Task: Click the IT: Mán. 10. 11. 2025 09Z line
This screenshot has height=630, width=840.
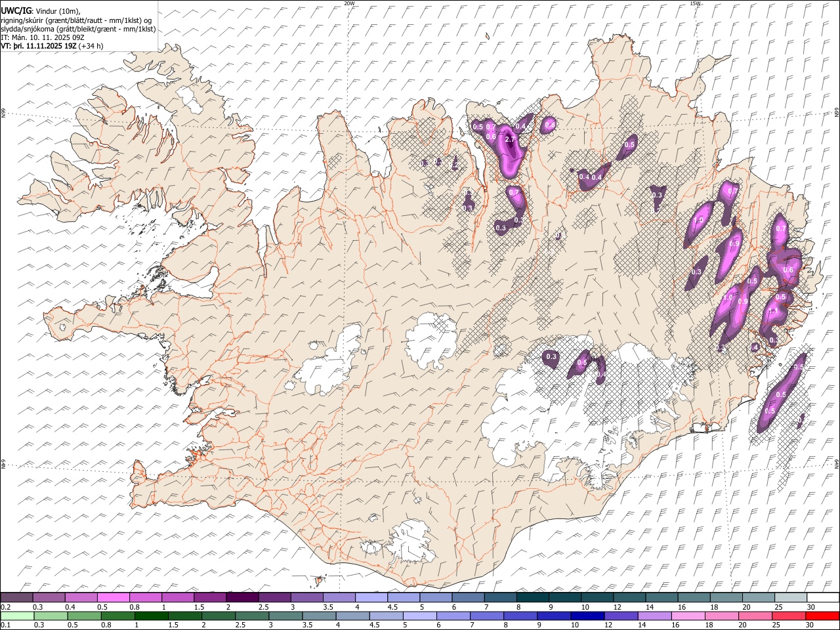Action: pyautogui.click(x=43, y=37)
